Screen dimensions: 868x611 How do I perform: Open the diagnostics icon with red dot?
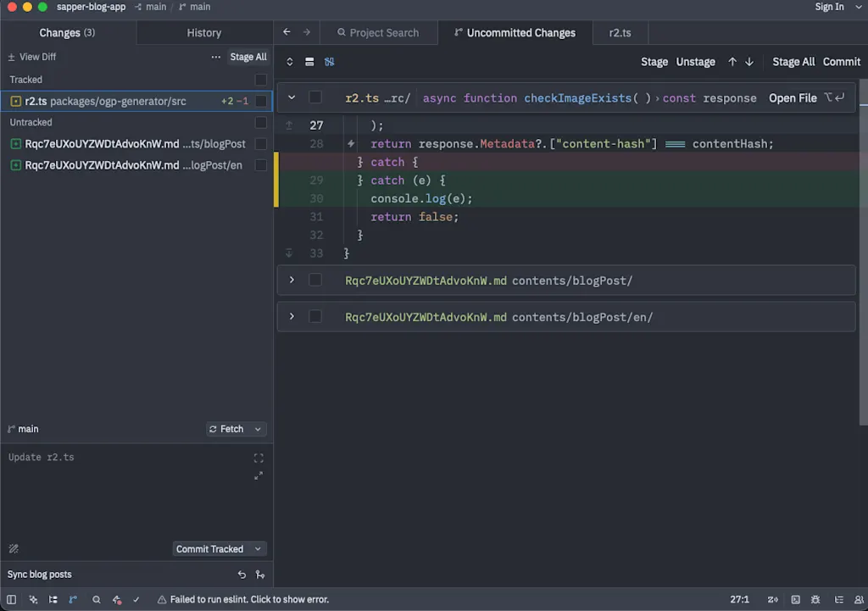(117, 599)
